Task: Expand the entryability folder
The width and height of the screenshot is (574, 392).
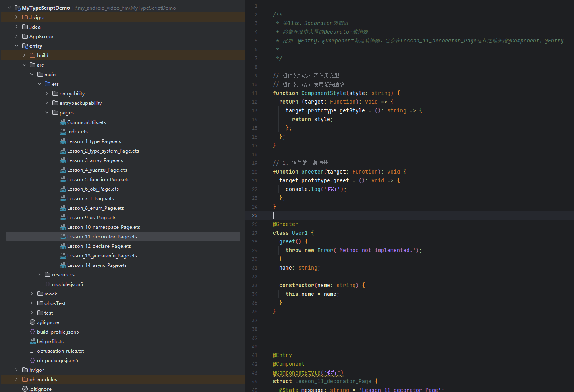Action: click(47, 93)
